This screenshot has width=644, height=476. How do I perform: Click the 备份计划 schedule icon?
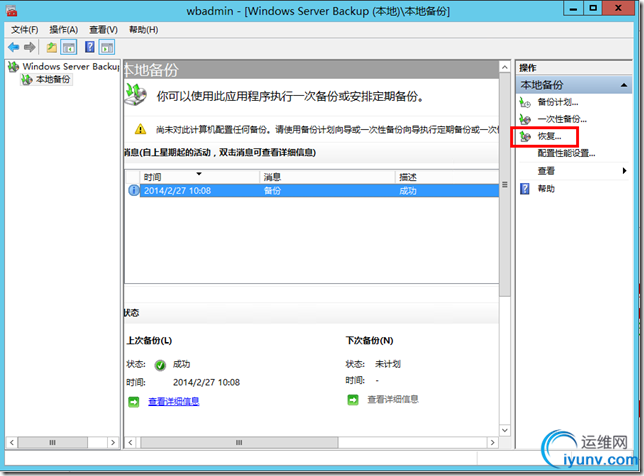(x=525, y=102)
